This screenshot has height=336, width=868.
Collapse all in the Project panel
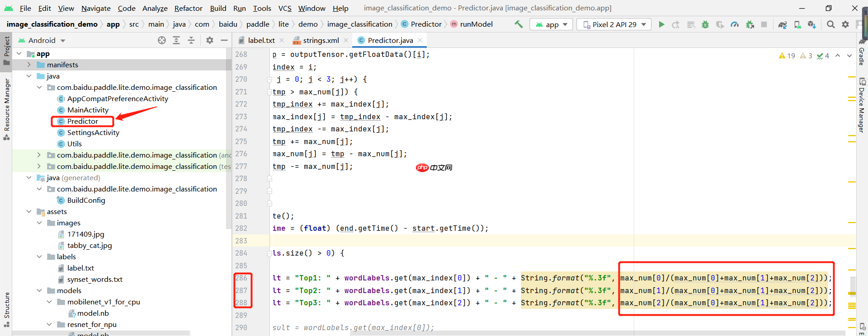(191, 41)
